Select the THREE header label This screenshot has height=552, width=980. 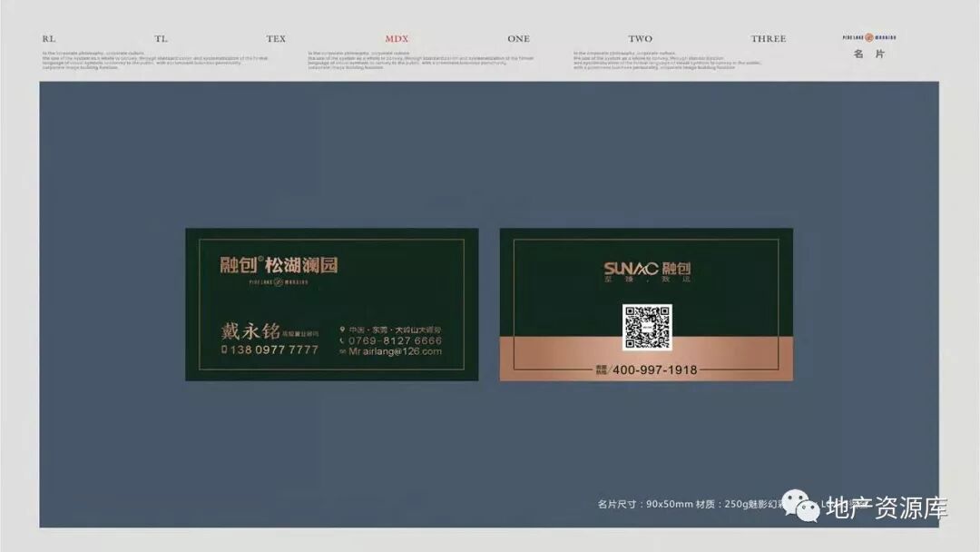pyautogui.click(x=769, y=39)
